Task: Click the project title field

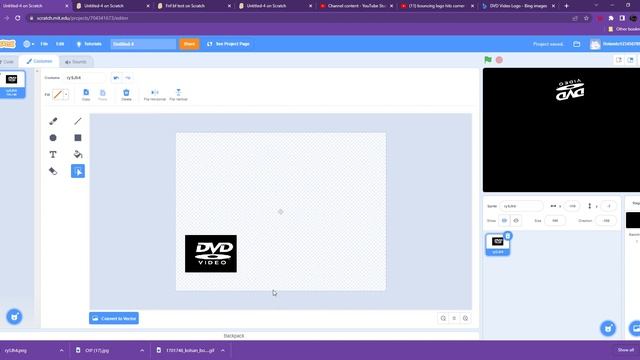Action: (143, 44)
